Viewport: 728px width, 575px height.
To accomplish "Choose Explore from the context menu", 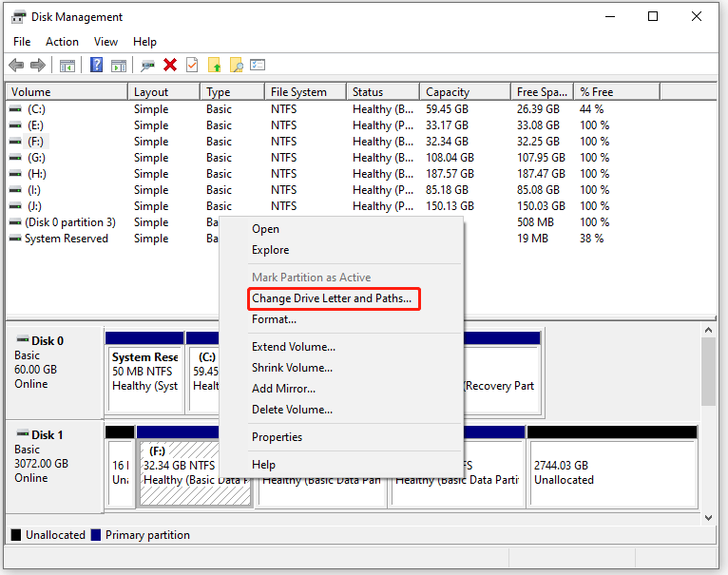I will point(341,250).
